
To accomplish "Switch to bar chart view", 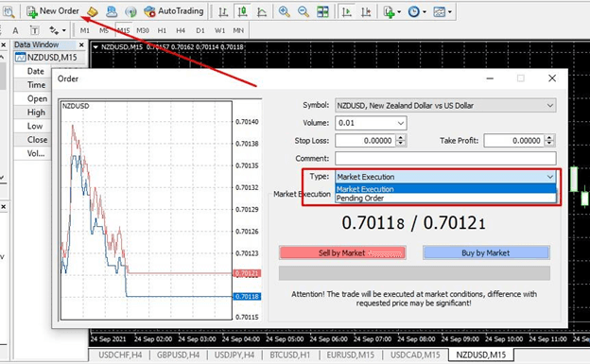I will tap(223, 11).
